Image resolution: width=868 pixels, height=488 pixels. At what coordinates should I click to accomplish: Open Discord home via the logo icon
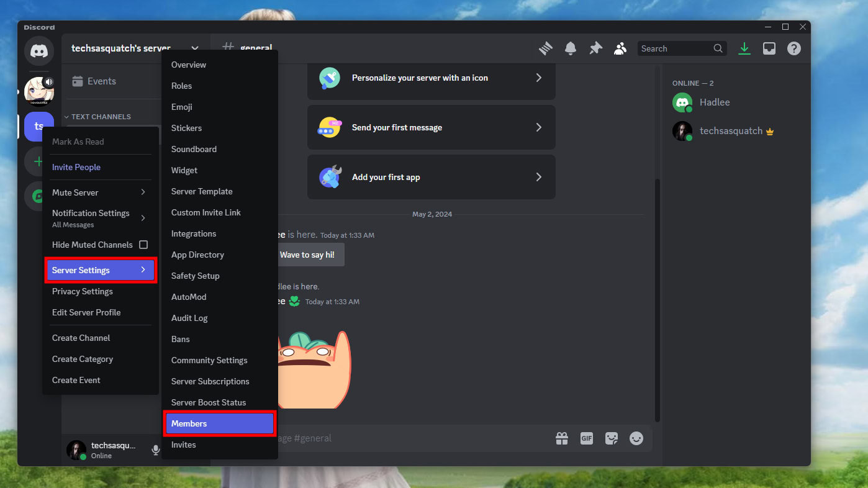click(39, 51)
